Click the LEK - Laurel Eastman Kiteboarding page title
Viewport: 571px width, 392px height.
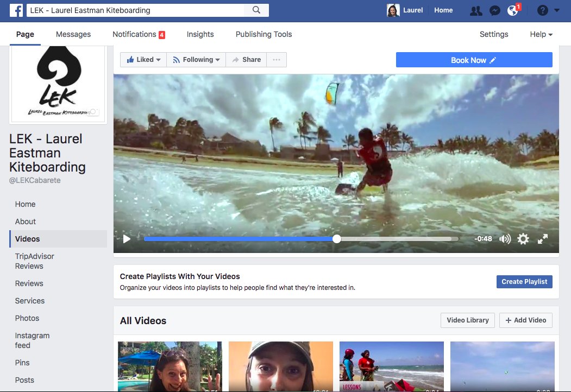pyautogui.click(x=47, y=153)
